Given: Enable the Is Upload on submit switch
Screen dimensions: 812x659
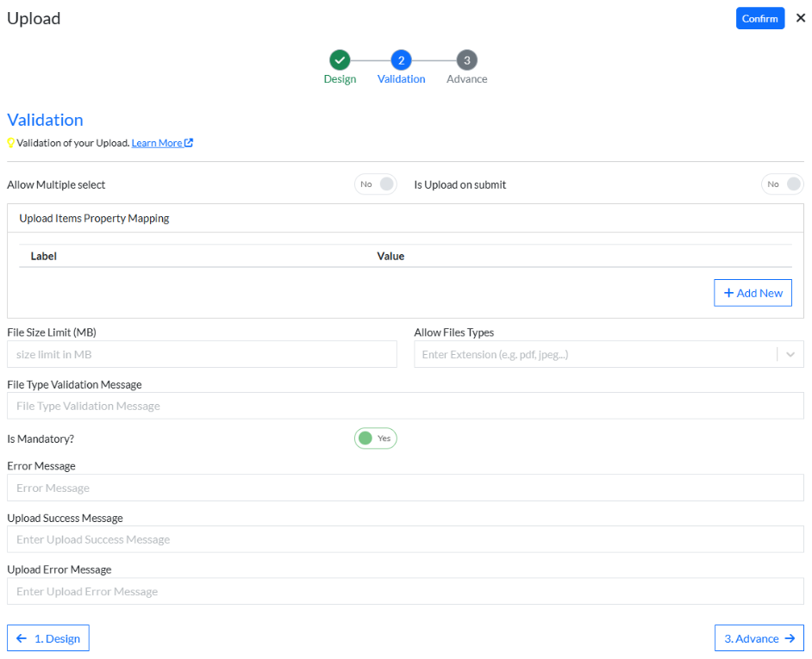Looking at the screenshot, I should point(782,184).
